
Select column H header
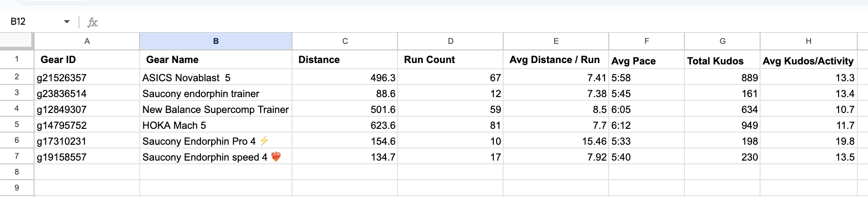pos(808,41)
